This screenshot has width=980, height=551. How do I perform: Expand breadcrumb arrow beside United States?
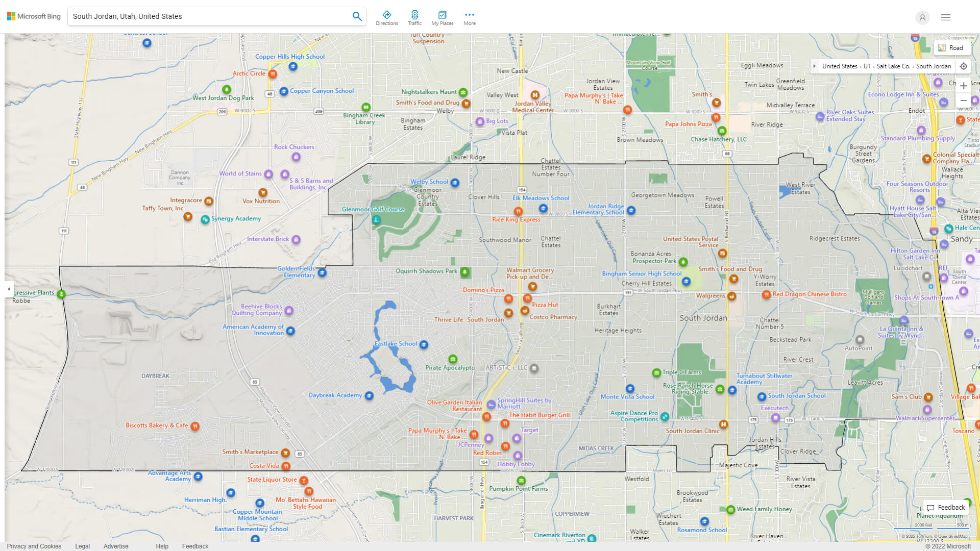click(x=815, y=66)
